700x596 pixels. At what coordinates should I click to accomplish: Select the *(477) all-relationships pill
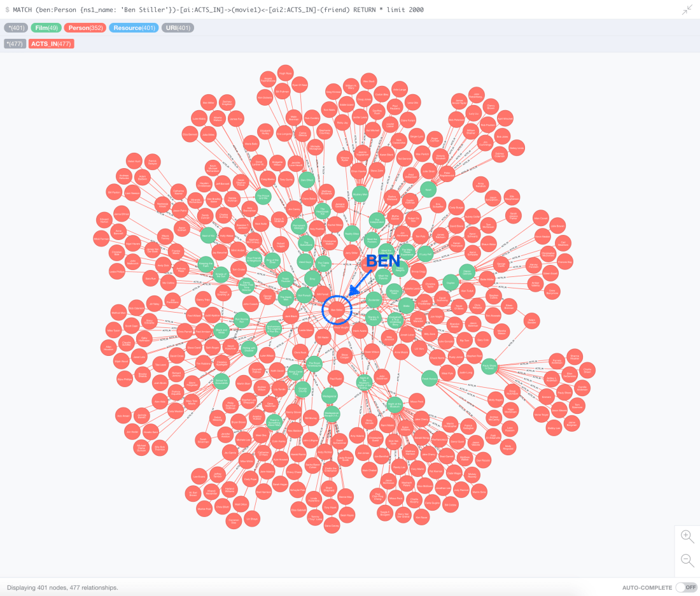tap(14, 43)
